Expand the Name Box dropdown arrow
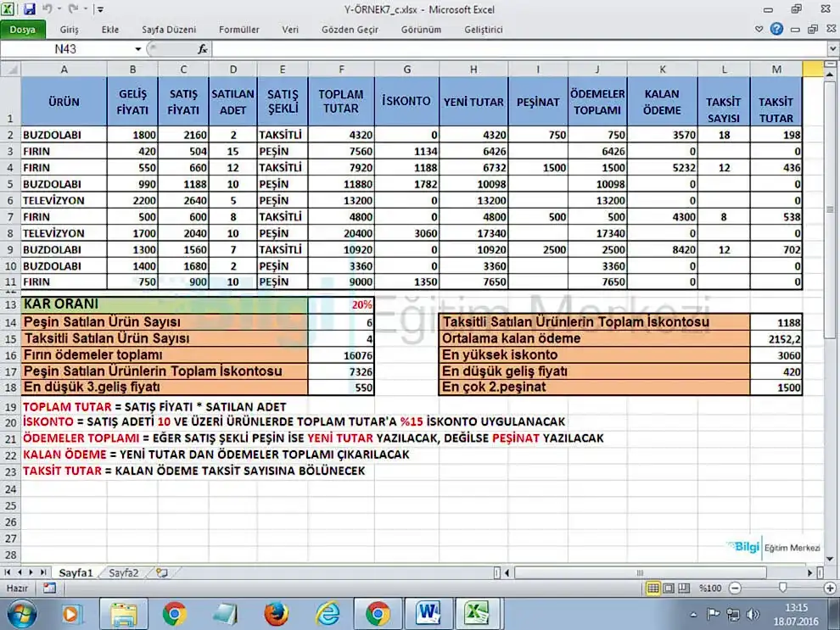The image size is (840, 630). (138, 50)
